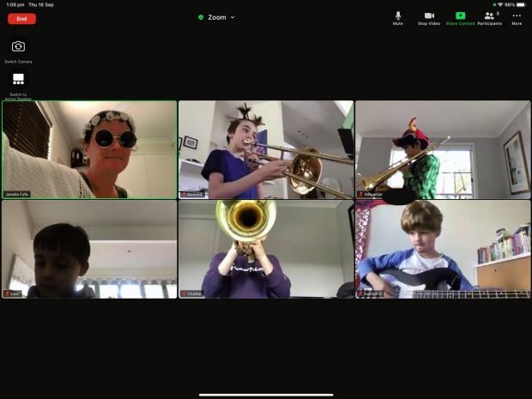Screen dimensions: 532x399
Task: Select the guitar player's video tile
Action: tap(443, 250)
